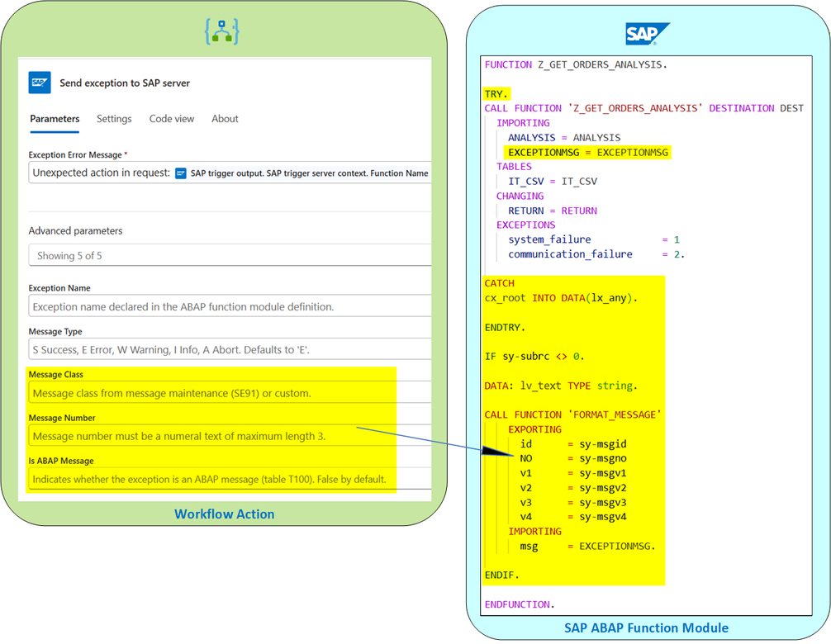Image resolution: width=831 pixels, height=644 pixels.
Task: Click the Exception Error Message field
Action: 230,173
